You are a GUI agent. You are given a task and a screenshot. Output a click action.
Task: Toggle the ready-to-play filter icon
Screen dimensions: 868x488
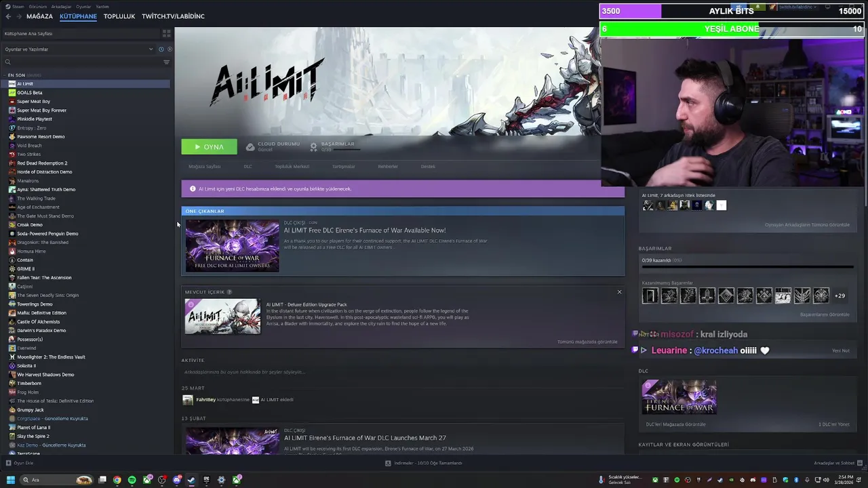[170, 49]
